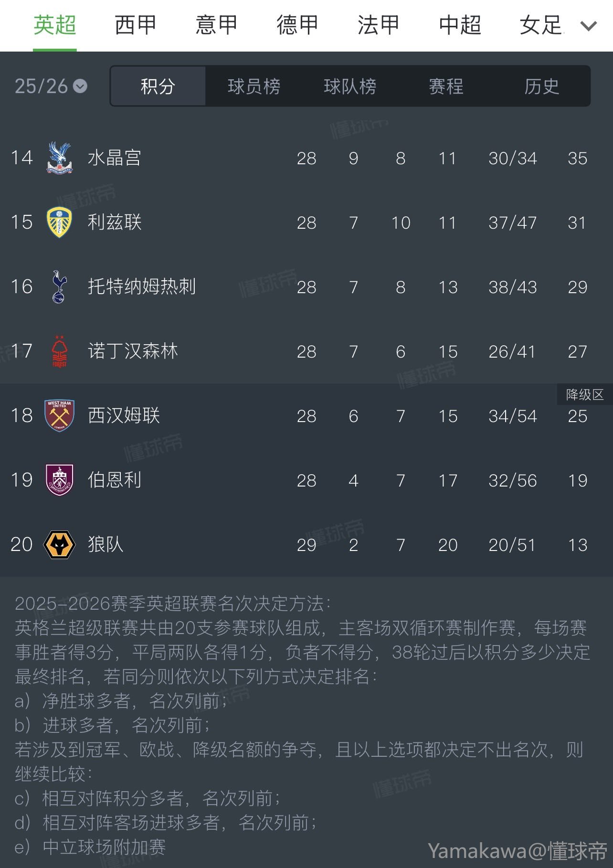
Task: Open the Tottenham Hotspur crest icon
Action: click(59, 287)
